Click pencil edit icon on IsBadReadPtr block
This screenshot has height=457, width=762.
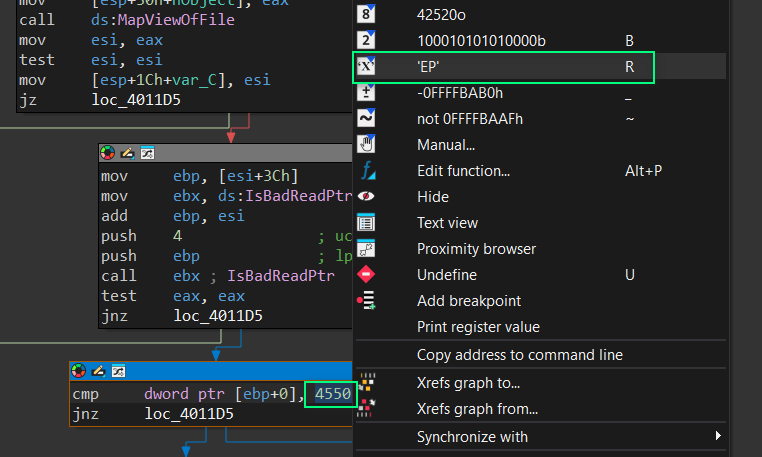tap(127, 153)
